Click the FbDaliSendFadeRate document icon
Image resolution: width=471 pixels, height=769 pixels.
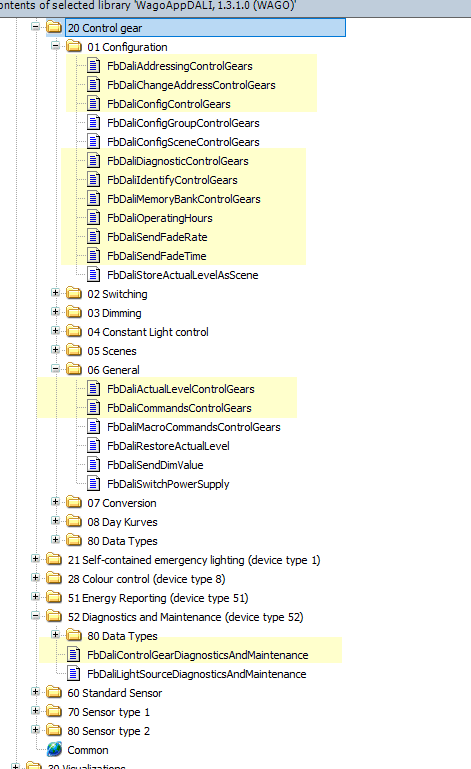pos(94,237)
